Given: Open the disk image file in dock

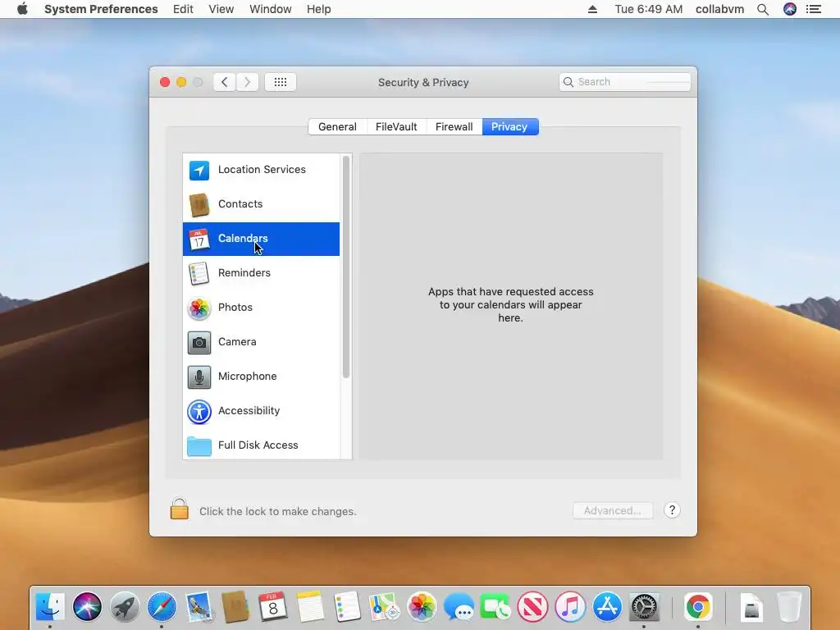Looking at the screenshot, I should (751, 607).
